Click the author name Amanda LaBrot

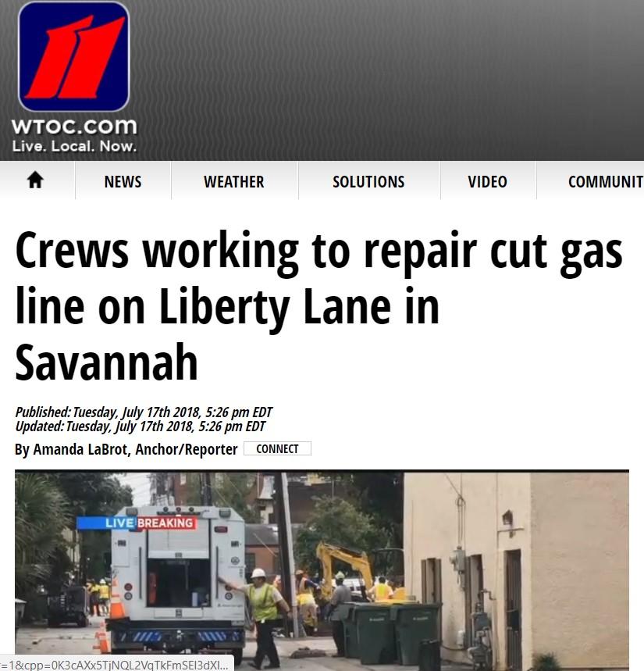[x=80, y=449]
